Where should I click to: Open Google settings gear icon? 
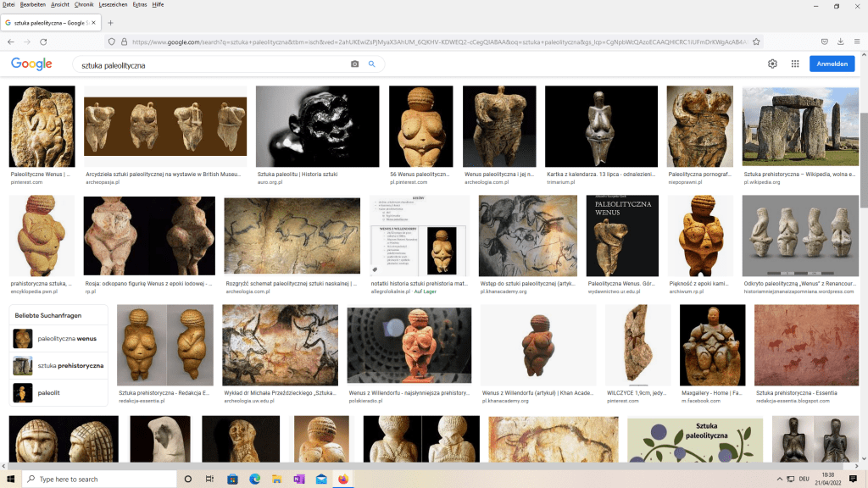click(772, 64)
